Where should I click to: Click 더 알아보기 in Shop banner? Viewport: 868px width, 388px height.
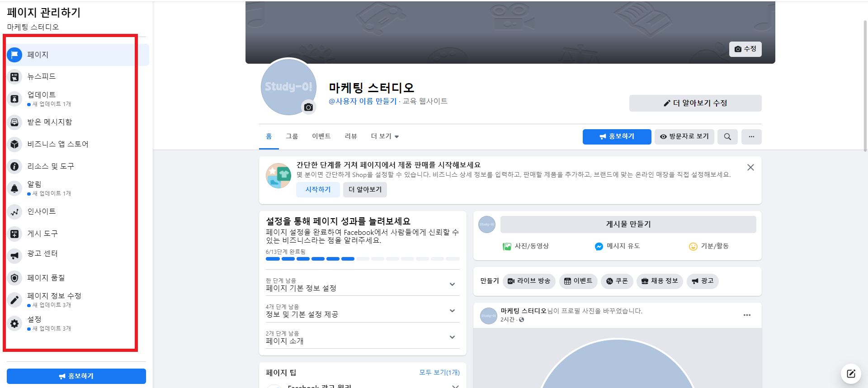pos(365,190)
